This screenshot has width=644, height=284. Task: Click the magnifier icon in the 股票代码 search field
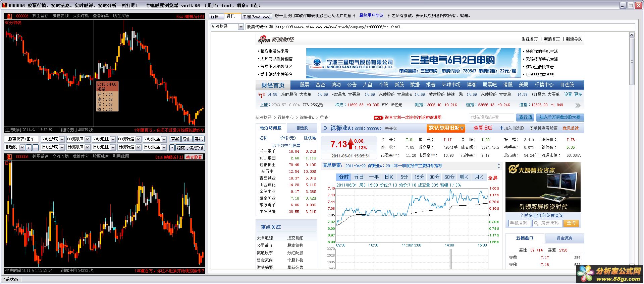(x=536, y=223)
